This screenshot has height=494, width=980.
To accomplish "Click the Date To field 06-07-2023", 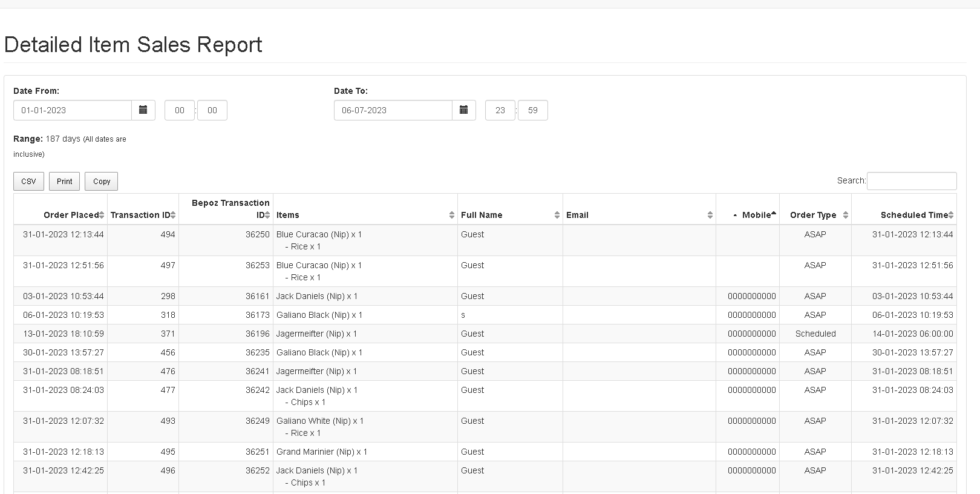I will point(393,110).
